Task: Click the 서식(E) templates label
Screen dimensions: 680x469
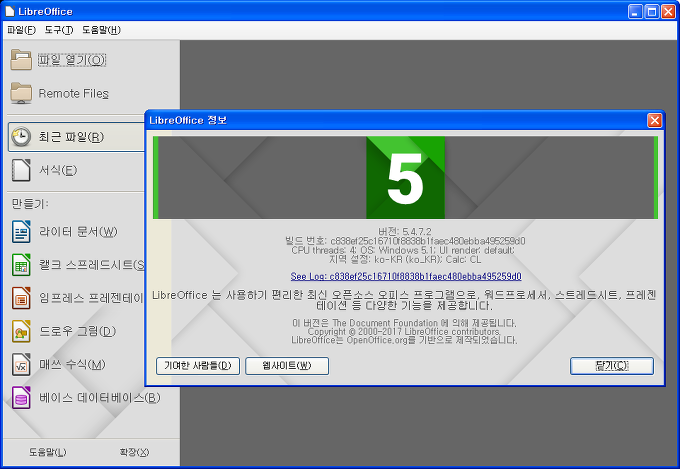Action: [58, 170]
